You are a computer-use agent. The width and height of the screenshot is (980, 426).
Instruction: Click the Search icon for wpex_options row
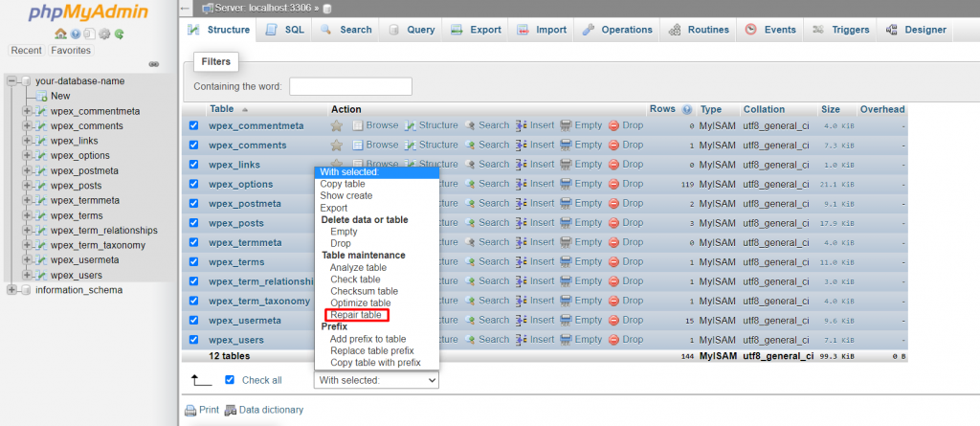click(471, 184)
